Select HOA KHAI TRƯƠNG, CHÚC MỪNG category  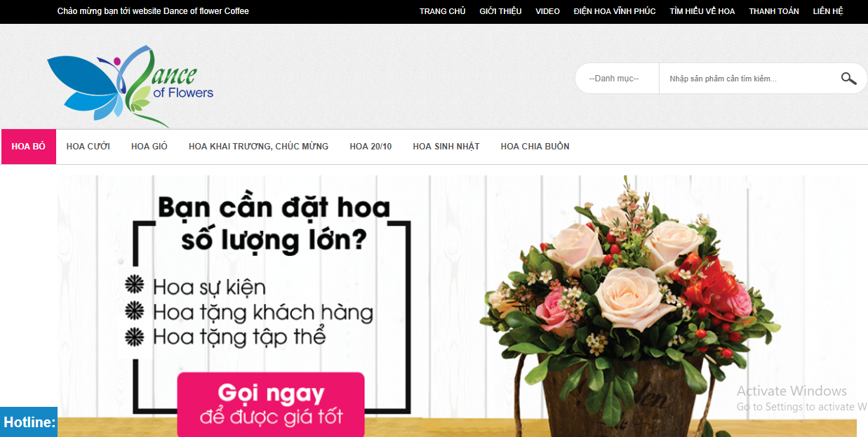pos(258,147)
